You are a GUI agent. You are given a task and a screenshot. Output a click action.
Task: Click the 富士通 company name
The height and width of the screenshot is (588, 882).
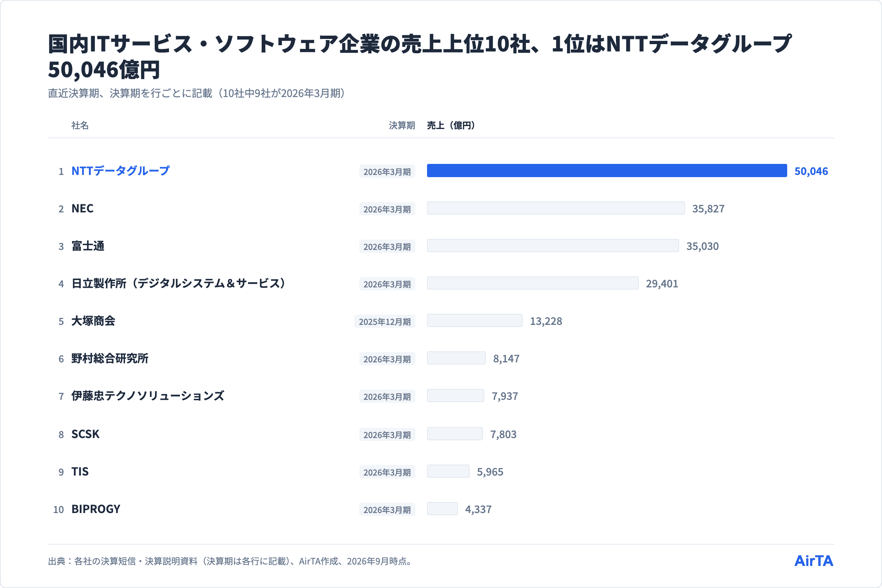coord(88,246)
